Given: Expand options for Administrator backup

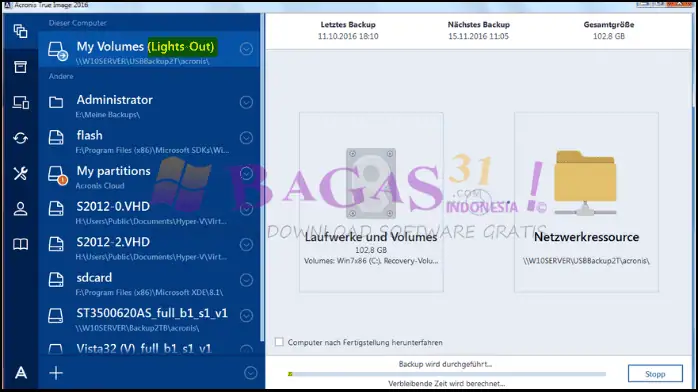Looking at the screenshot, I should coord(246,102).
